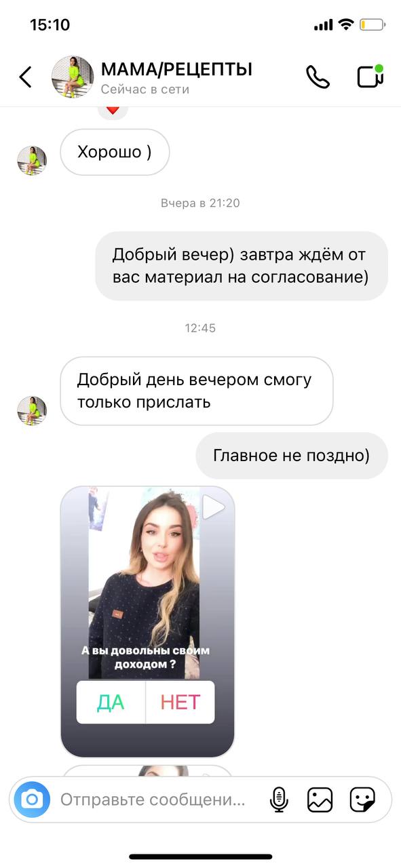Tap the microphone voice message icon

pyautogui.click(x=279, y=800)
